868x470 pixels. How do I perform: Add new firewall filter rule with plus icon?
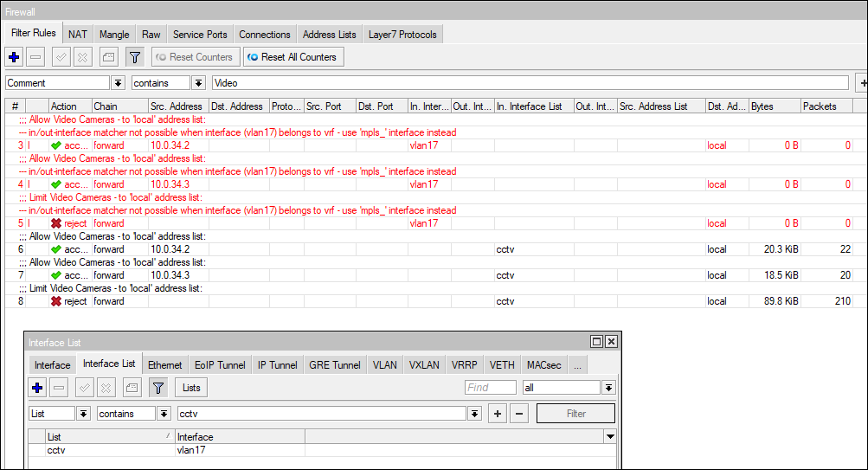(15, 57)
